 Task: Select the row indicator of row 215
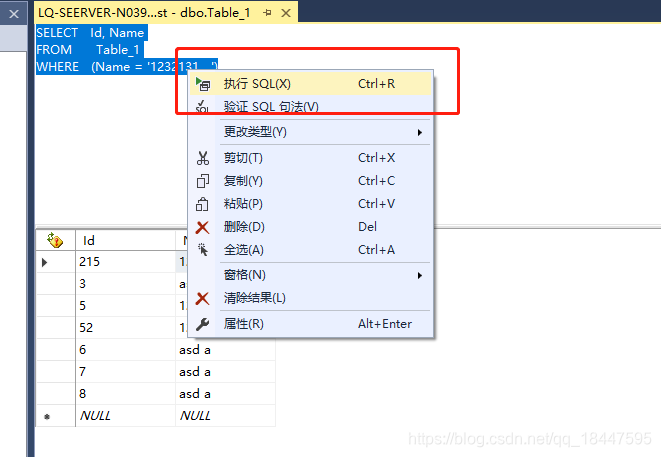click(x=56, y=262)
